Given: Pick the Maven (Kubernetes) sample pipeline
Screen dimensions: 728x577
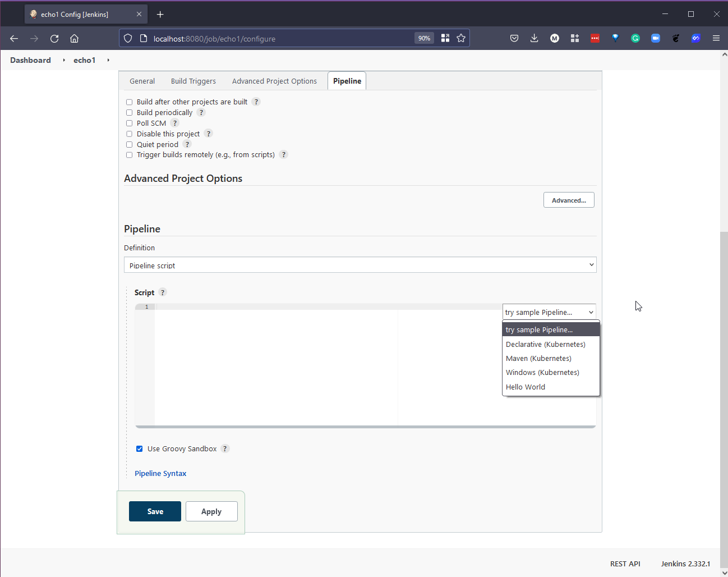Looking at the screenshot, I should (x=538, y=358).
